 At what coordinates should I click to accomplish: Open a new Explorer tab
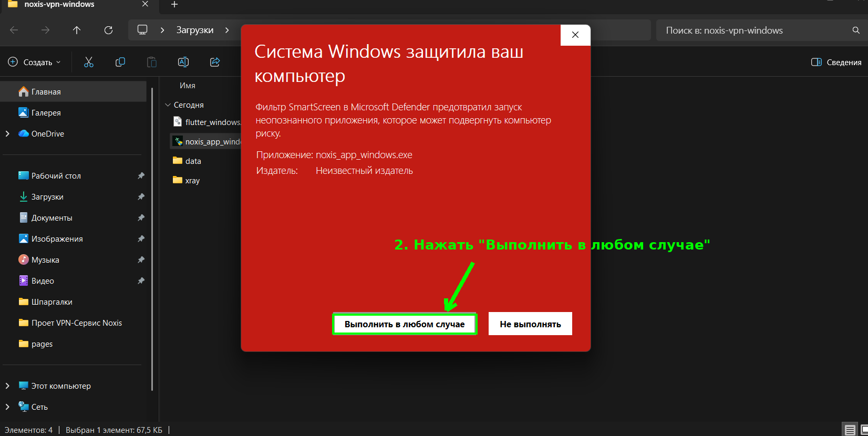[174, 5]
